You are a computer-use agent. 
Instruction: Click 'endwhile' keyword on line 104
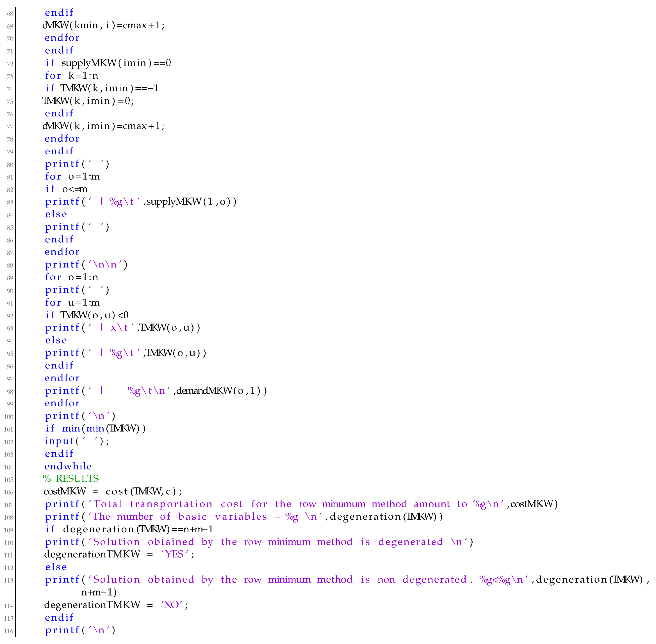68,466
